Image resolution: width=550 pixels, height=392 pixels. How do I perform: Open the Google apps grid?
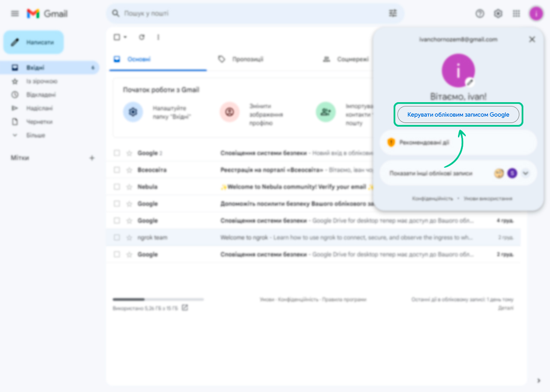[x=516, y=14]
